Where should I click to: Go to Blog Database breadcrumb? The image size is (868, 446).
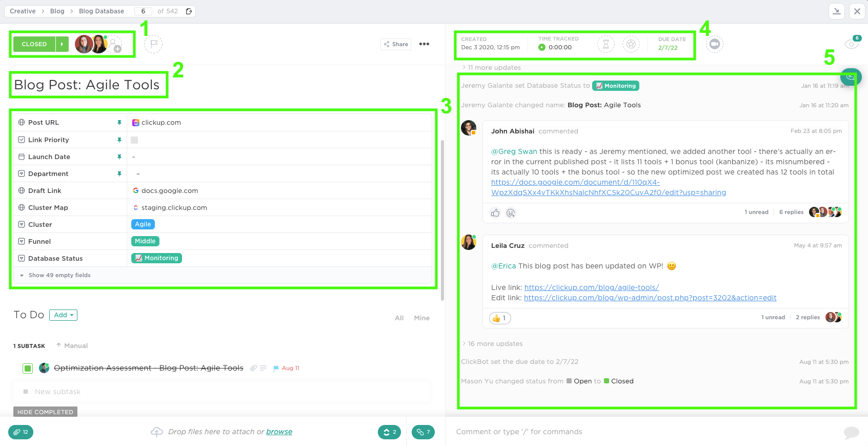(102, 11)
